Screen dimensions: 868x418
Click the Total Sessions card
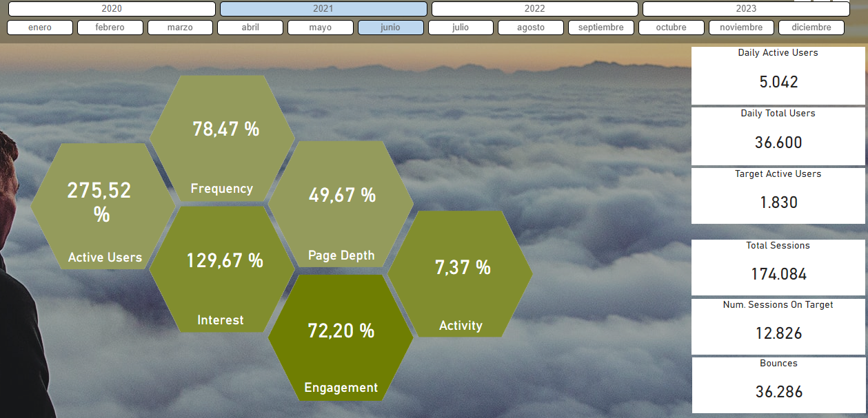778,267
